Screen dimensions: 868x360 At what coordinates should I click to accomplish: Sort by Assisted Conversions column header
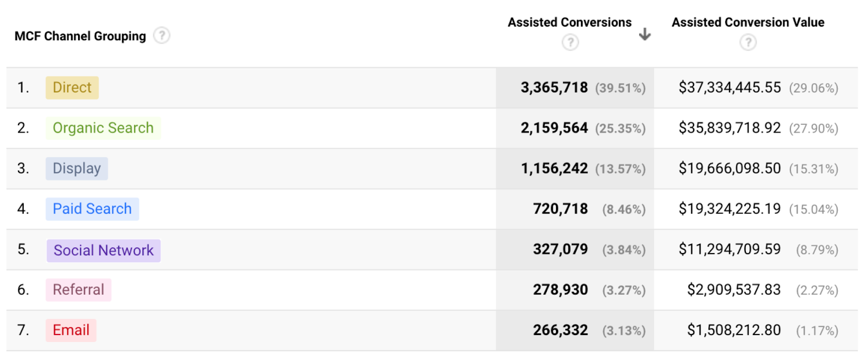click(x=569, y=22)
